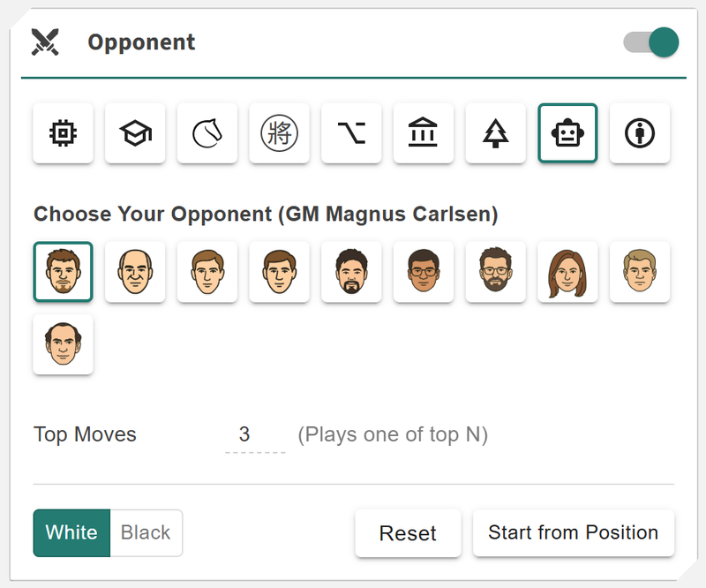706x588 pixels.
Task: Click the person-in-circle opponent icon
Action: (640, 133)
